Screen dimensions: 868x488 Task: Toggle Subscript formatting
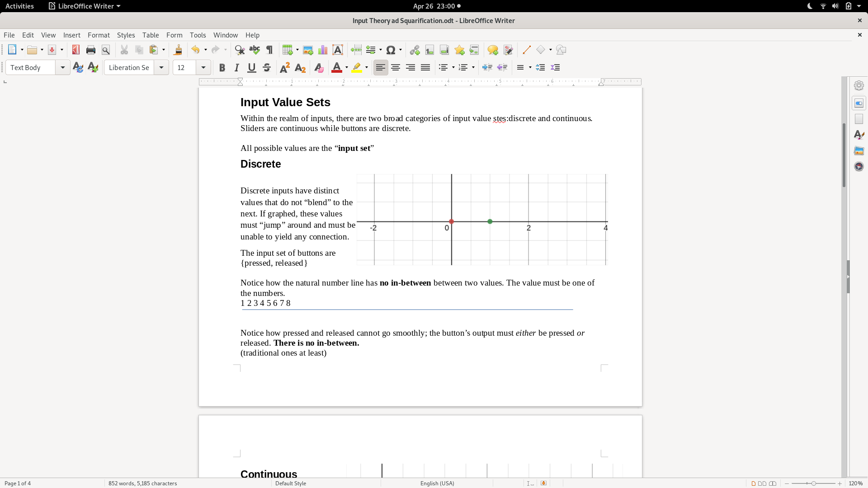(x=300, y=68)
